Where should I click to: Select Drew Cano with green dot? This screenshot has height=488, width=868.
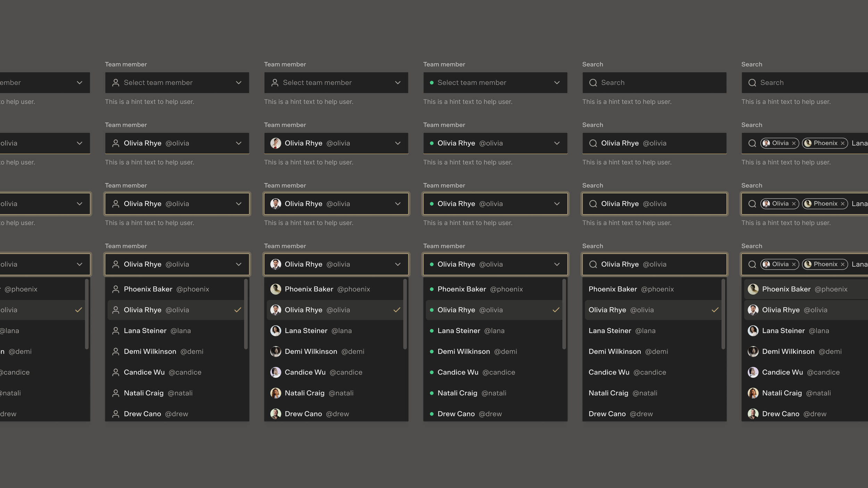456,414
